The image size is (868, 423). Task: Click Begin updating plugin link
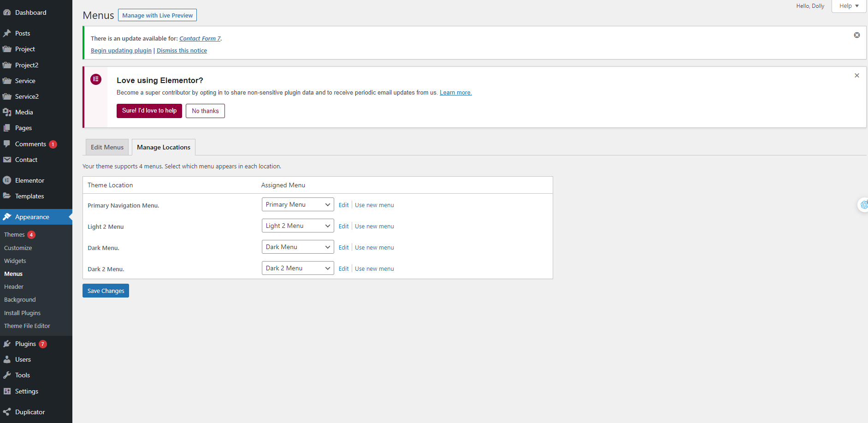pos(121,51)
